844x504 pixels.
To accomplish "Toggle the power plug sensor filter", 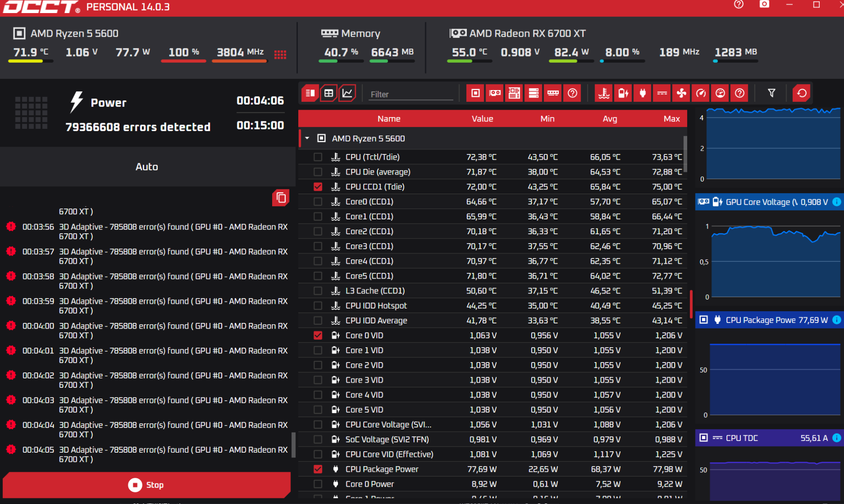I will click(643, 93).
